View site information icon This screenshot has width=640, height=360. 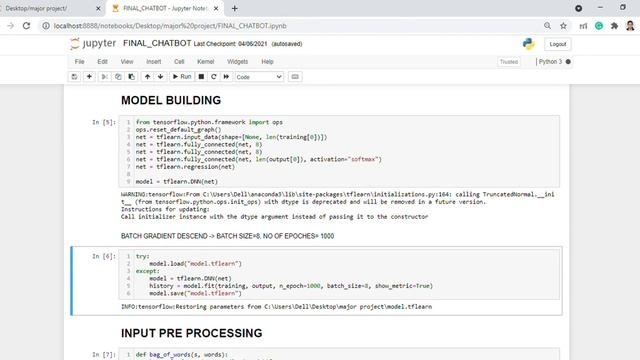tap(46, 26)
